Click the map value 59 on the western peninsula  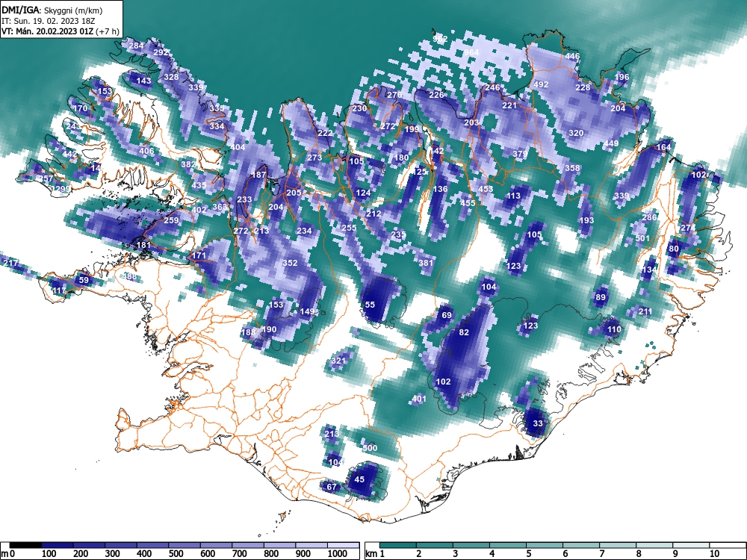coord(84,280)
